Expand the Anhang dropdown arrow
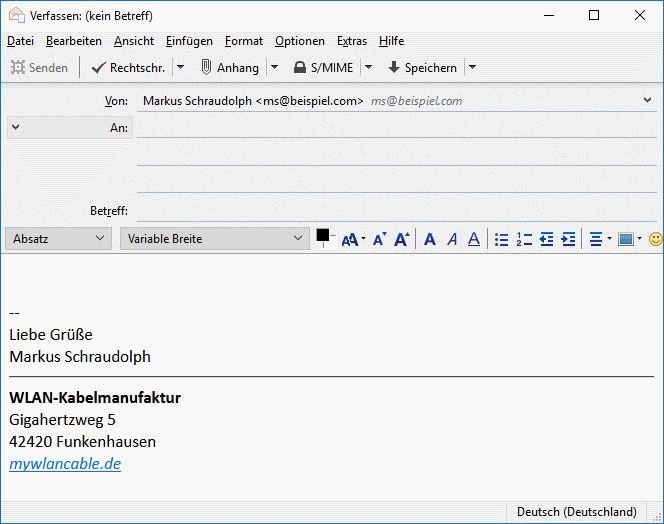The image size is (664, 524). (274, 68)
